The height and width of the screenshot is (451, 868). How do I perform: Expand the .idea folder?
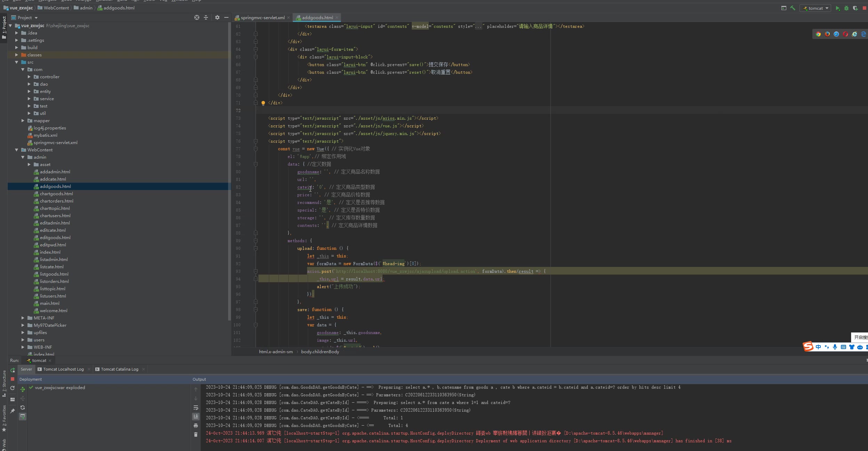pyautogui.click(x=16, y=33)
